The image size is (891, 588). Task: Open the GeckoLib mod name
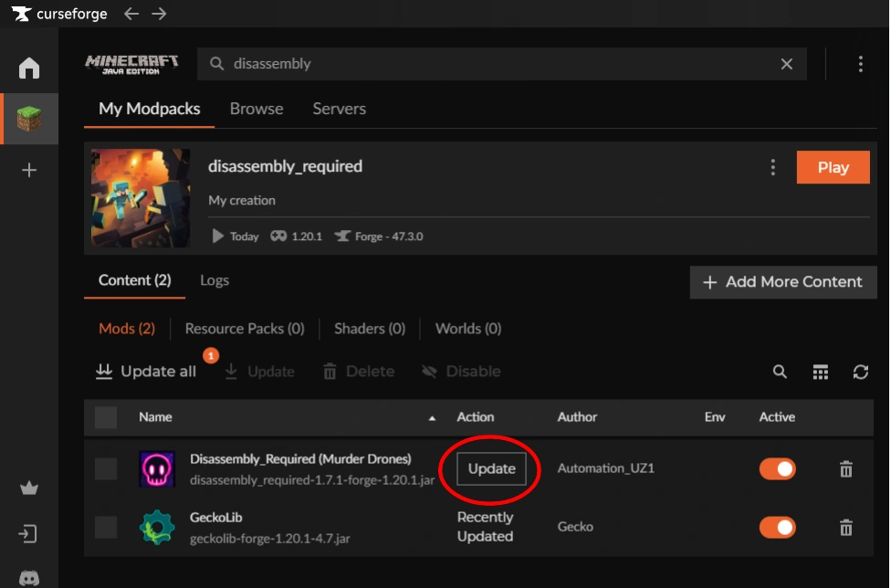[x=216, y=518]
